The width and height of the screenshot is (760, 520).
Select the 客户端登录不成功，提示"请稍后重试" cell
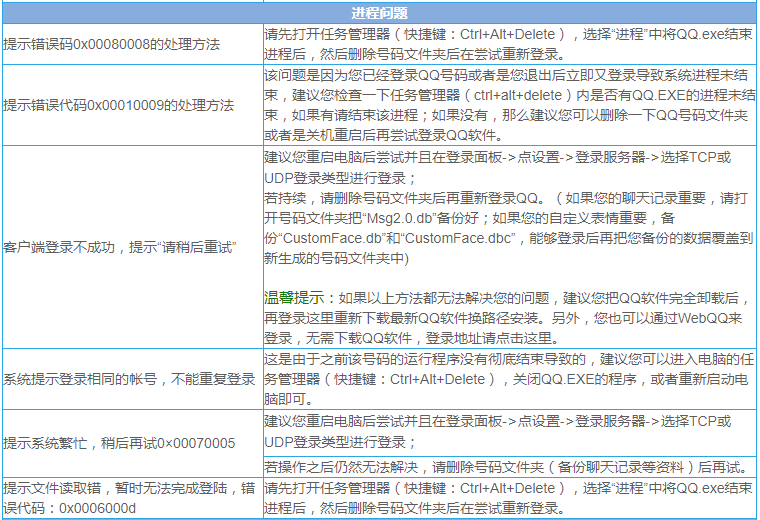133,247
